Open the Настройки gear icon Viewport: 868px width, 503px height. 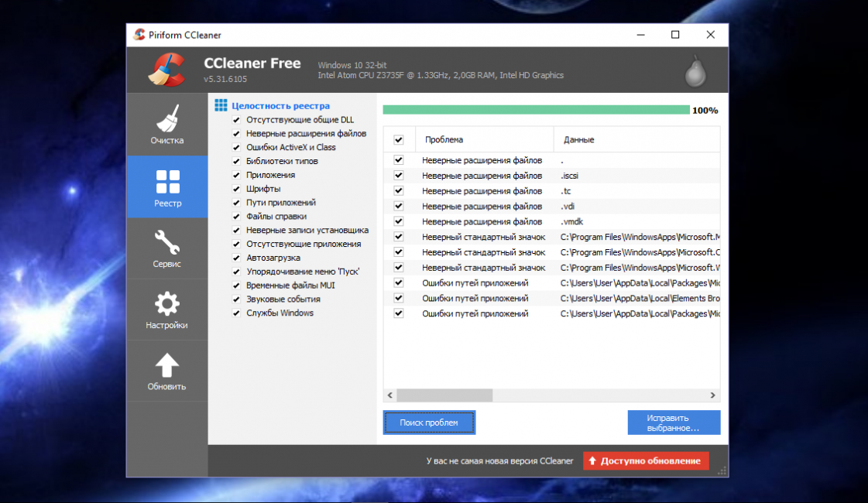(x=166, y=304)
